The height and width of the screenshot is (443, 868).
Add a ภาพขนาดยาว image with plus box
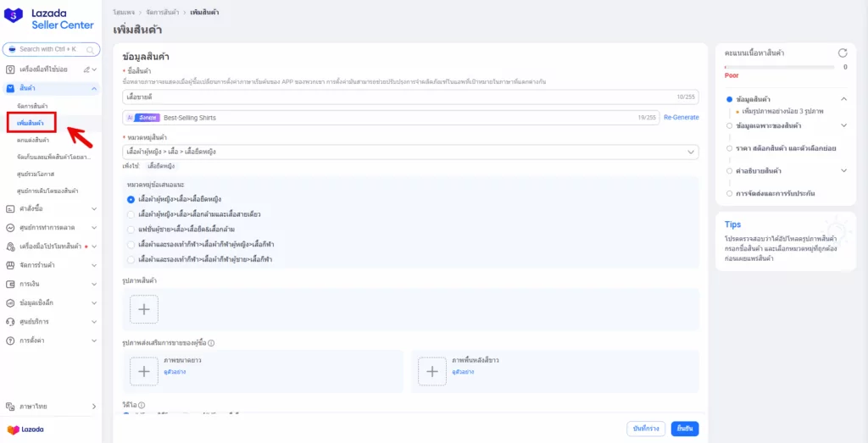tap(143, 371)
